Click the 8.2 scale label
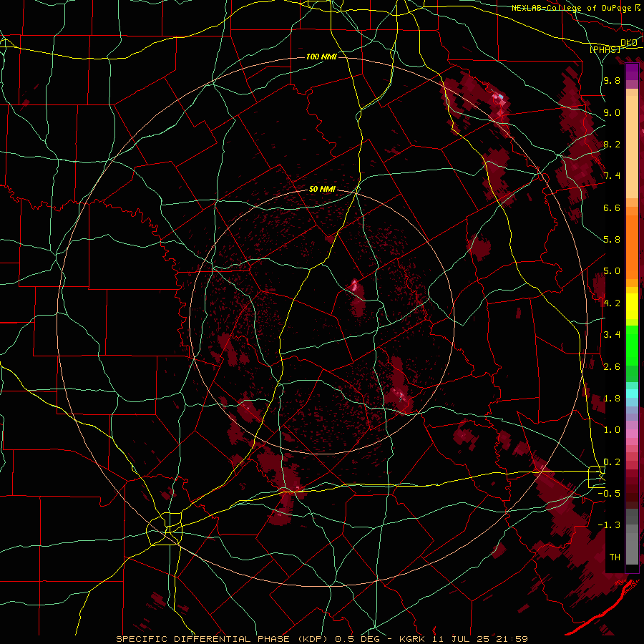The image size is (644, 644). pos(612,144)
